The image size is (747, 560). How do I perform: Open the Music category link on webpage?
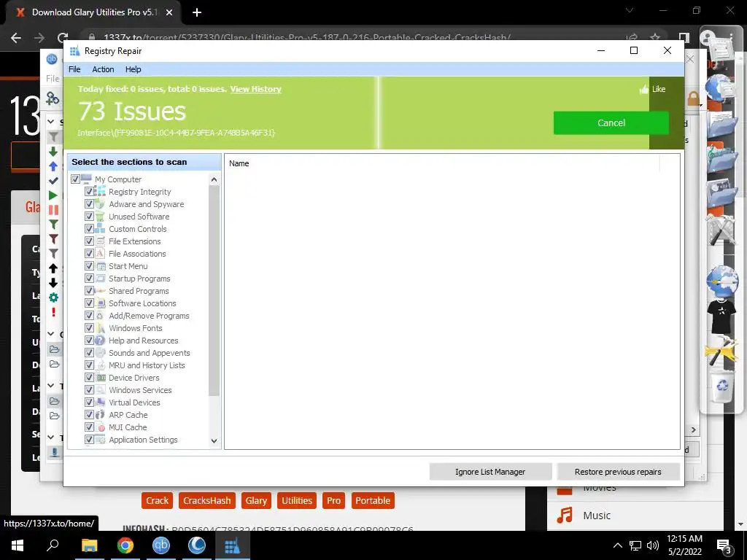pyautogui.click(x=597, y=516)
